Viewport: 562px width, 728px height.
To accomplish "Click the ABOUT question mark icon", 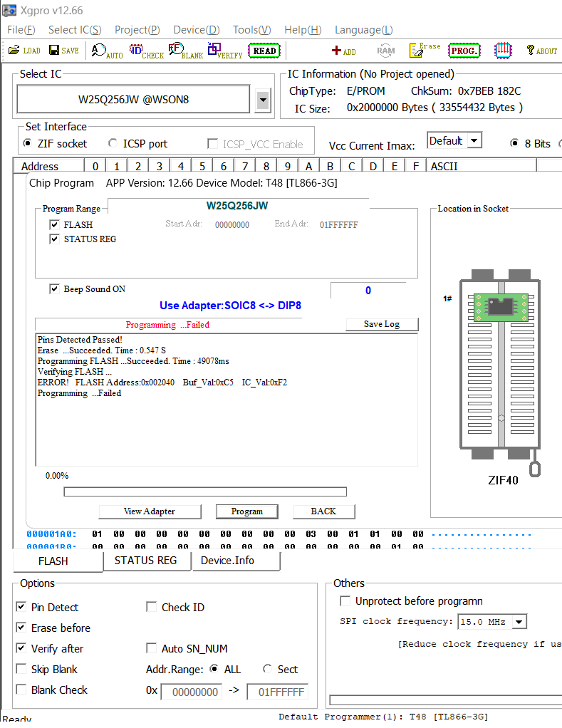I will [541, 50].
